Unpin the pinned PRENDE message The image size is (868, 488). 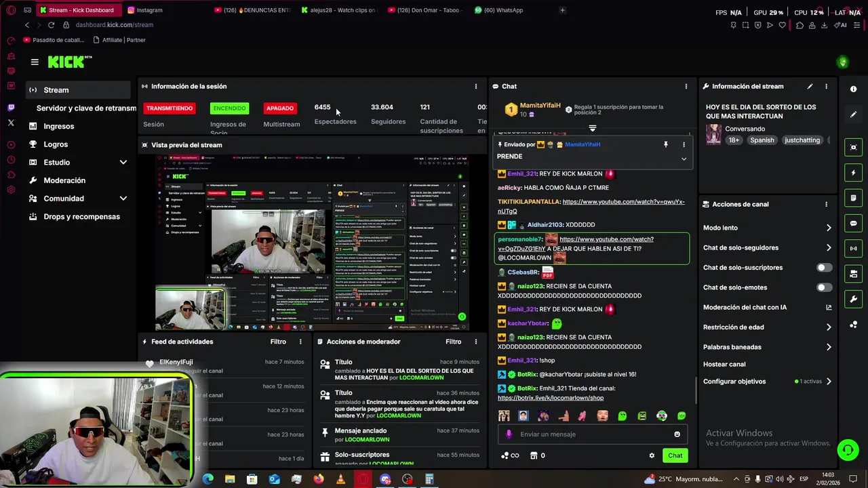point(666,144)
